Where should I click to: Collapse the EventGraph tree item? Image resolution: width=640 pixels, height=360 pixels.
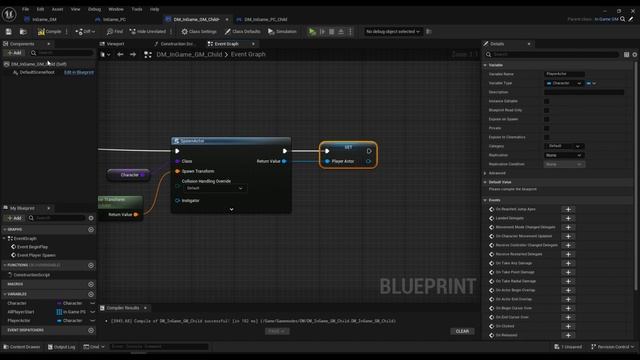(x=4, y=238)
